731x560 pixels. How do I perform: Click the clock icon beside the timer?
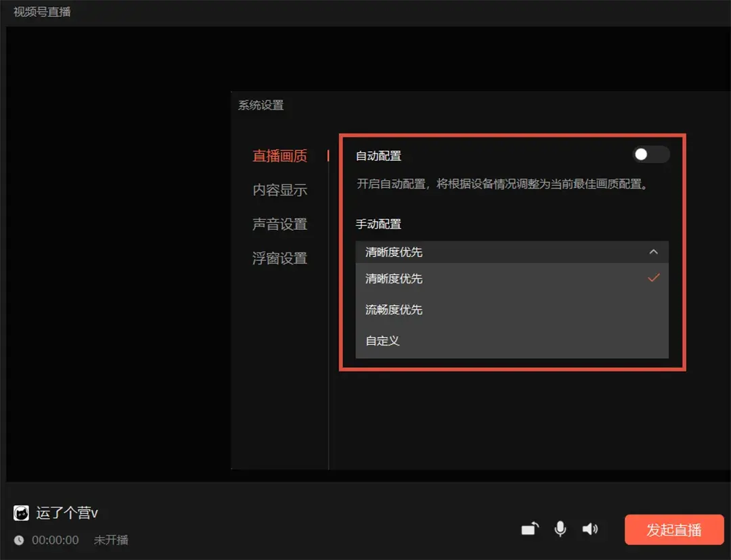point(19,540)
